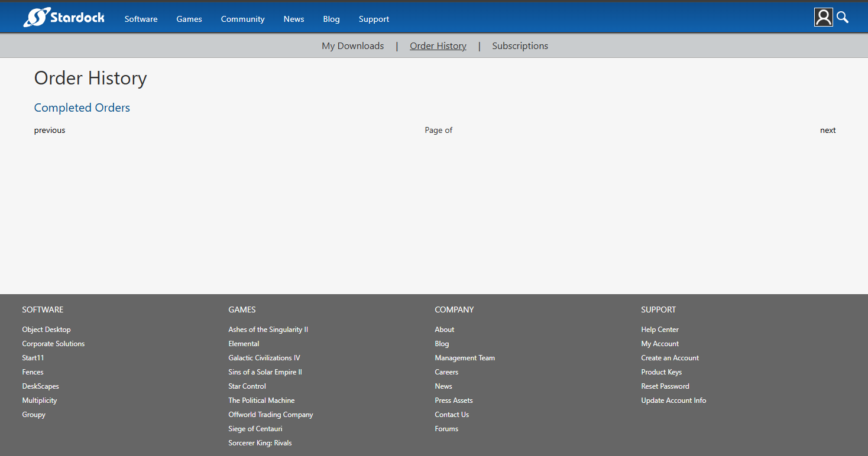Select the Order History tab
868x456 pixels.
point(438,46)
